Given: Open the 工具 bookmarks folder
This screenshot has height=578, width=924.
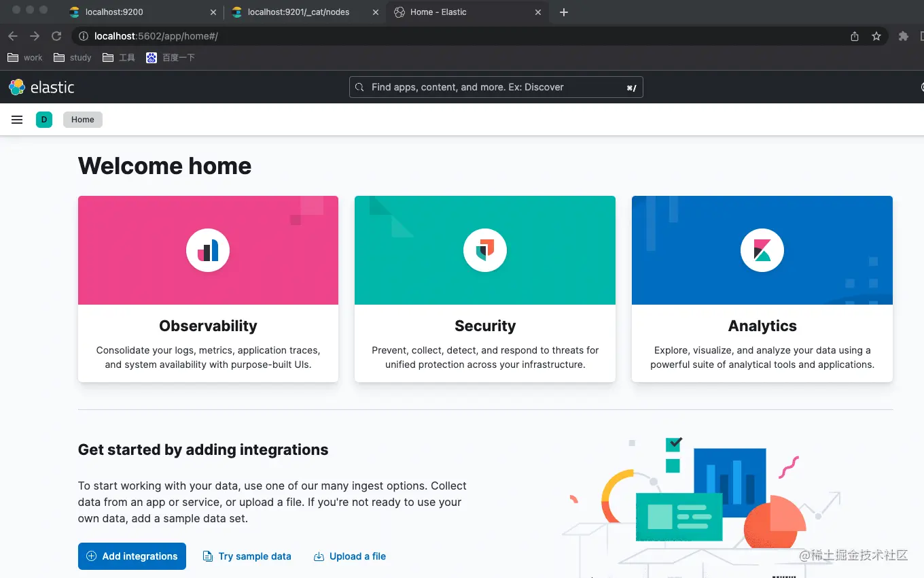Looking at the screenshot, I should (119, 58).
